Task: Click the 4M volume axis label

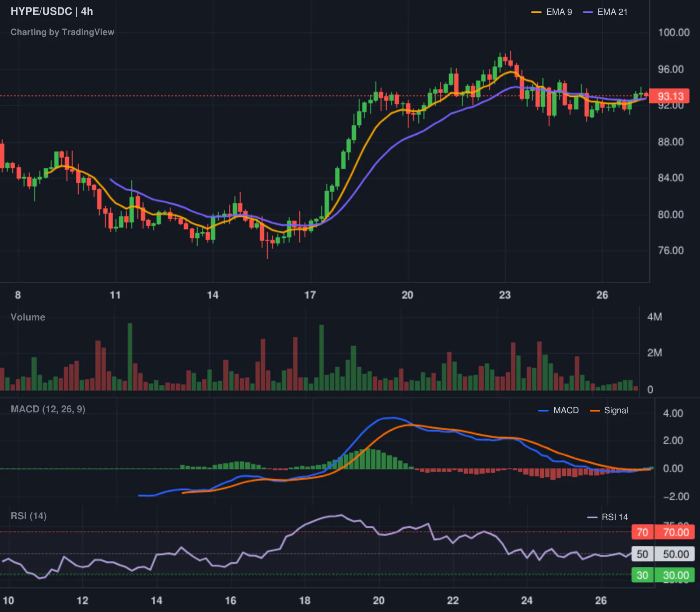Action: pyautogui.click(x=654, y=317)
